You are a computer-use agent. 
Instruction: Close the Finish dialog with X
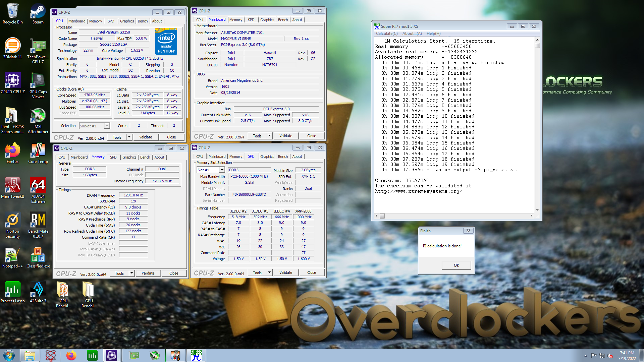point(468,231)
